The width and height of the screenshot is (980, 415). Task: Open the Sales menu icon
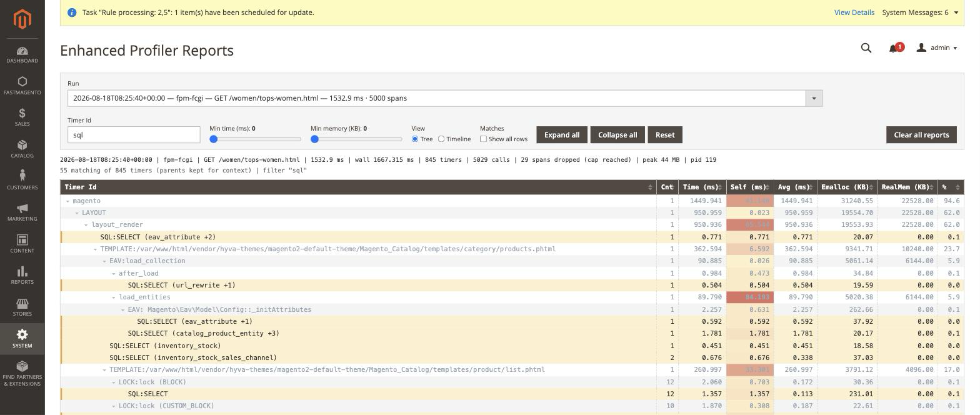pos(22,113)
